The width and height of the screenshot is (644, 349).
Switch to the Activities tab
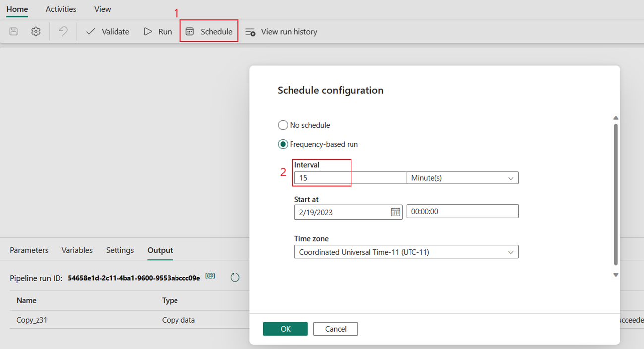(x=61, y=9)
